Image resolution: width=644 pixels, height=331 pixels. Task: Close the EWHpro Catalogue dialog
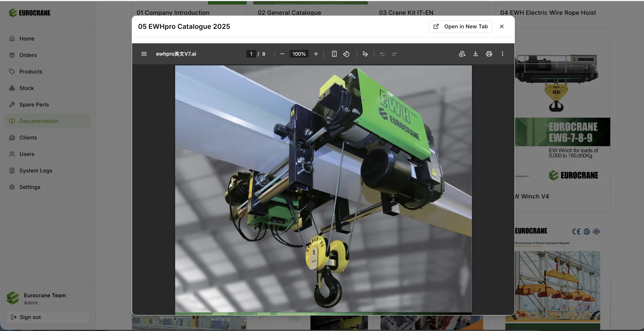[x=501, y=26]
